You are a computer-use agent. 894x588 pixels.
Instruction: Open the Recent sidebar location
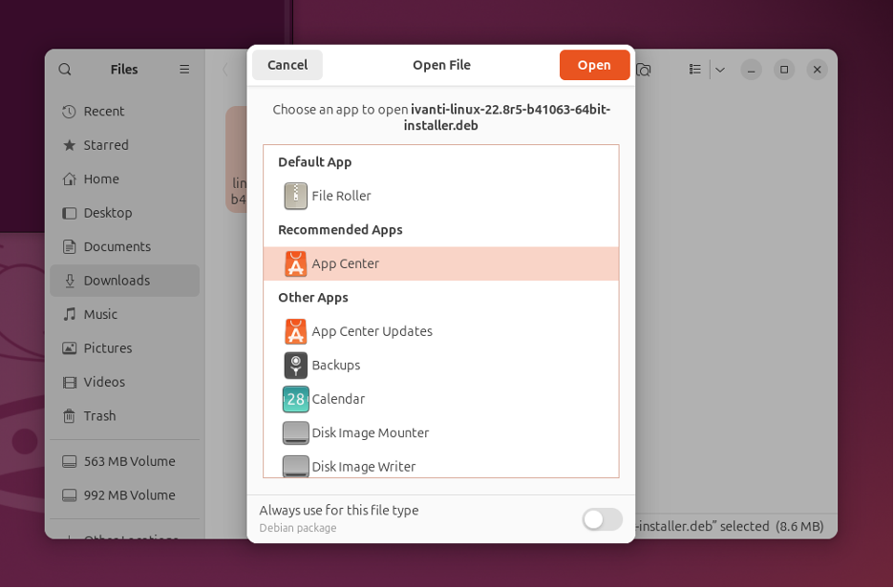click(103, 111)
